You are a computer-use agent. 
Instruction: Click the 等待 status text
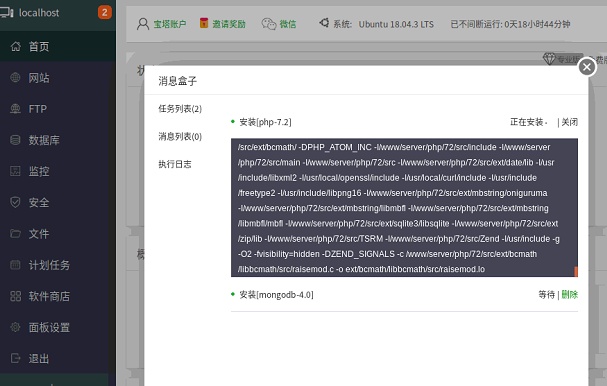[x=547, y=295]
